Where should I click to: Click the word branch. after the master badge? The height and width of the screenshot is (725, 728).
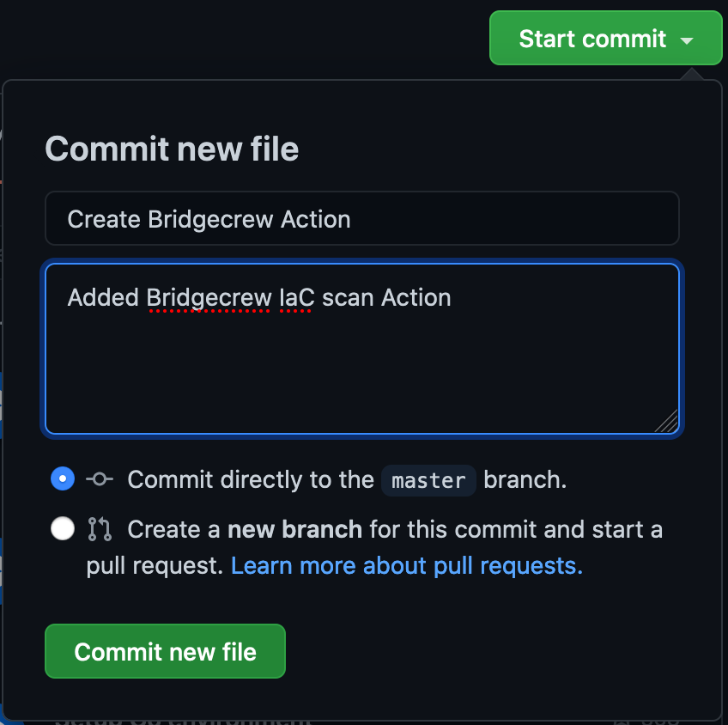[525, 479]
